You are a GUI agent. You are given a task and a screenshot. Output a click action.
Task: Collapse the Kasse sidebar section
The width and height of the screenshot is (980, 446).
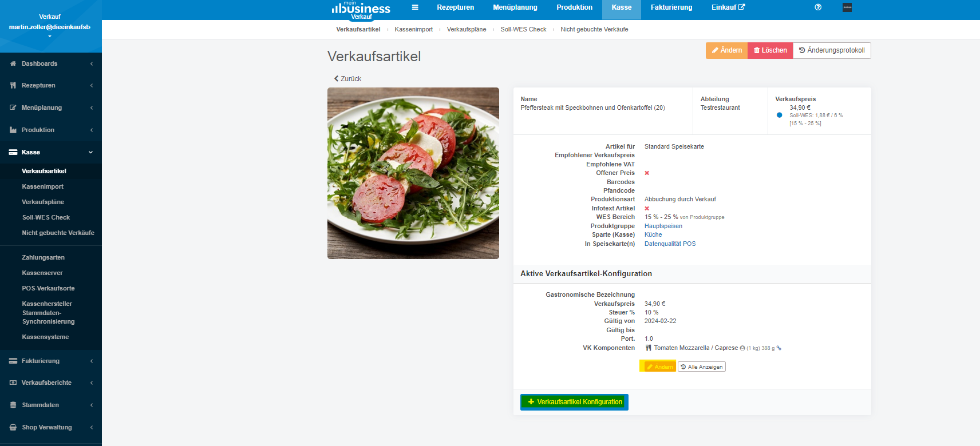point(90,152)
